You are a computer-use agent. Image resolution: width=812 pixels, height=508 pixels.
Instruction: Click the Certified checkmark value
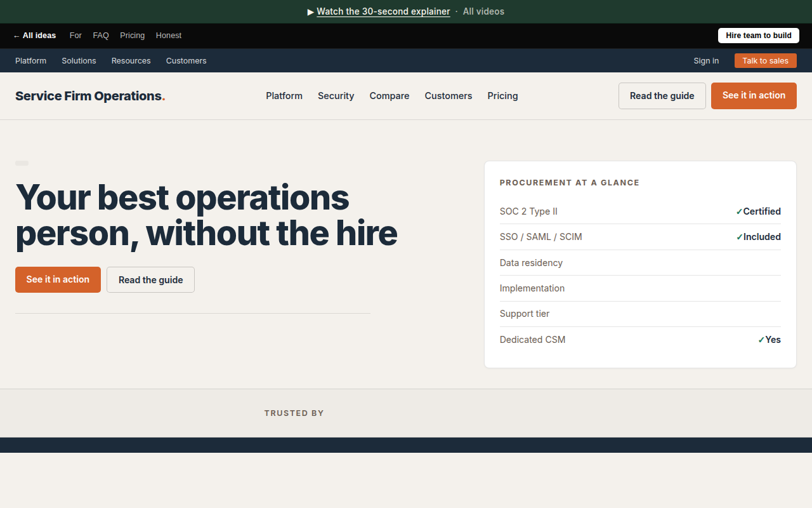pyautogui.click(x=758, y=211)
